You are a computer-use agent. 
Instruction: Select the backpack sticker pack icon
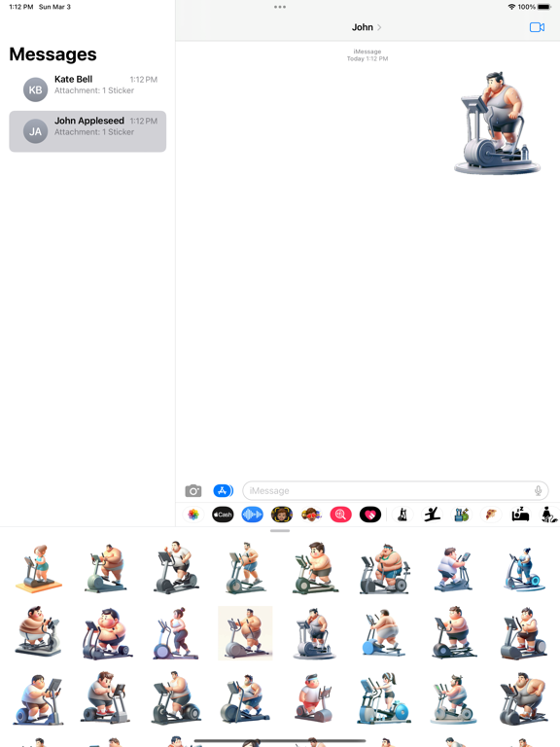(462, 515)
